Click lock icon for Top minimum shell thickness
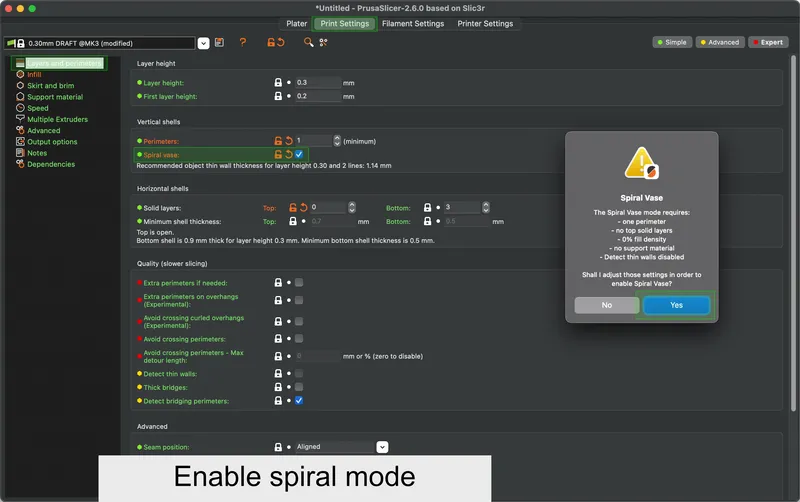 [293, 221]
